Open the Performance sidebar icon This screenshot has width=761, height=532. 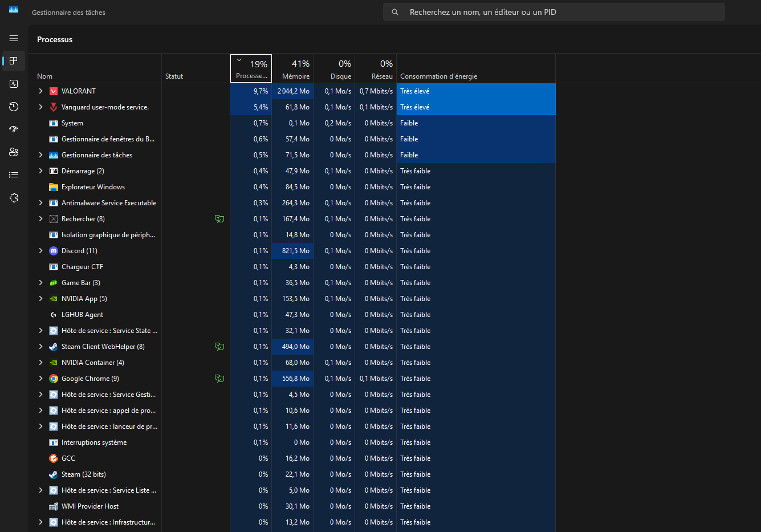pyautogui.click(x=14, y=84)
